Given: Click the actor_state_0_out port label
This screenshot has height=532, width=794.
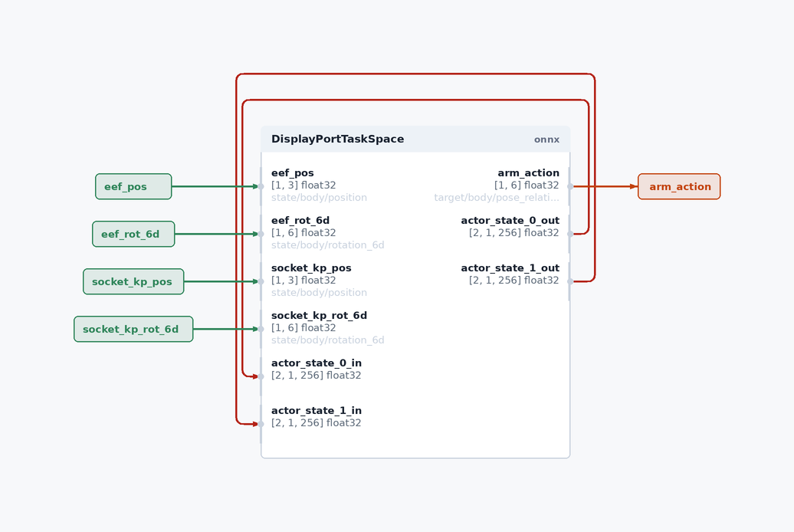Looking at the screenshot, I should (510, 221).
